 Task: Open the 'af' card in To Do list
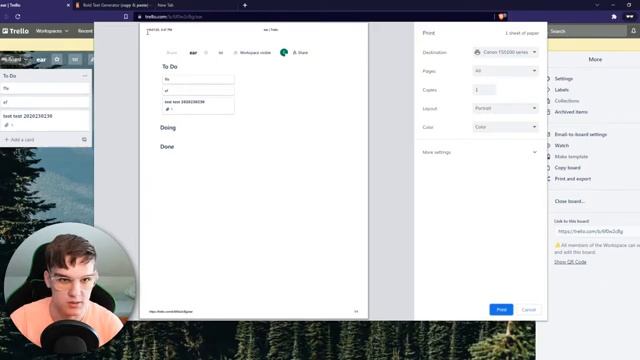(x=45, y=102)
